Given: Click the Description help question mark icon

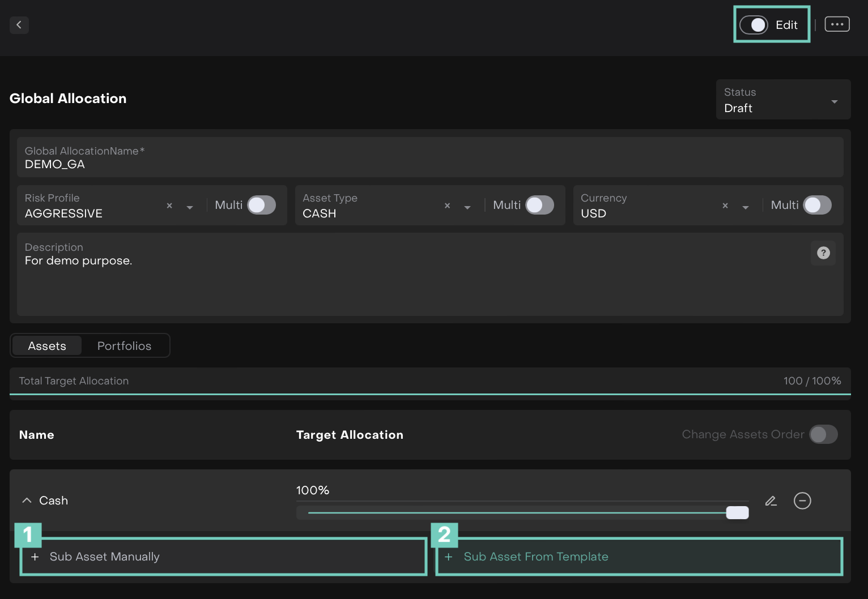Looking at the screenshot, I should coord(823,253).
